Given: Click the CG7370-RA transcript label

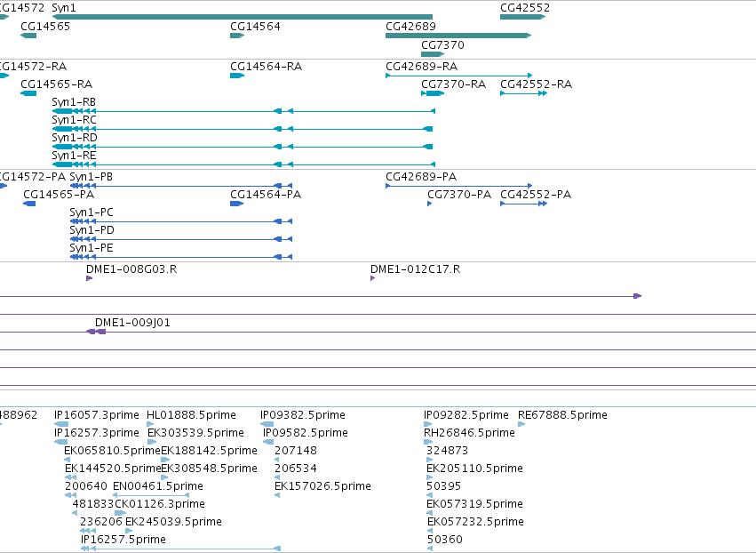Looking at the screenshot, I should pos(453,84).
